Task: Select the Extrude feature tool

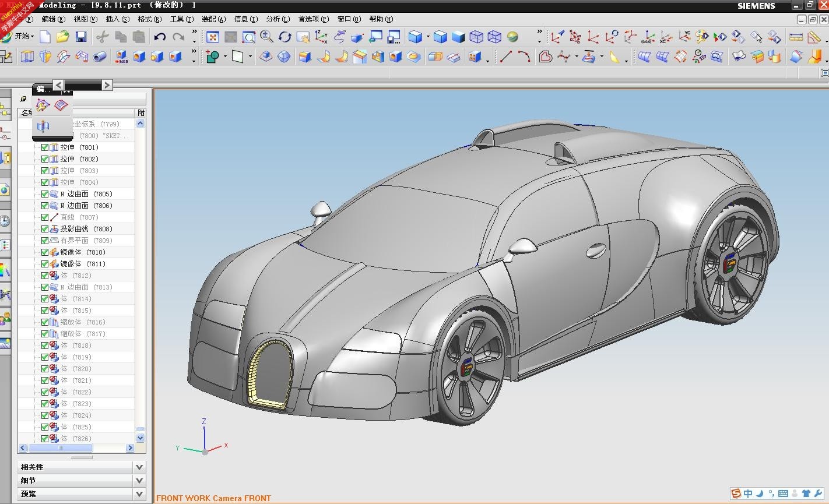Action: [27, 57]
